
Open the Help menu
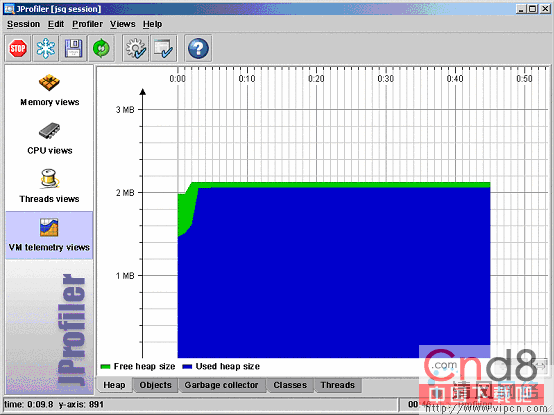coord(152,24)
